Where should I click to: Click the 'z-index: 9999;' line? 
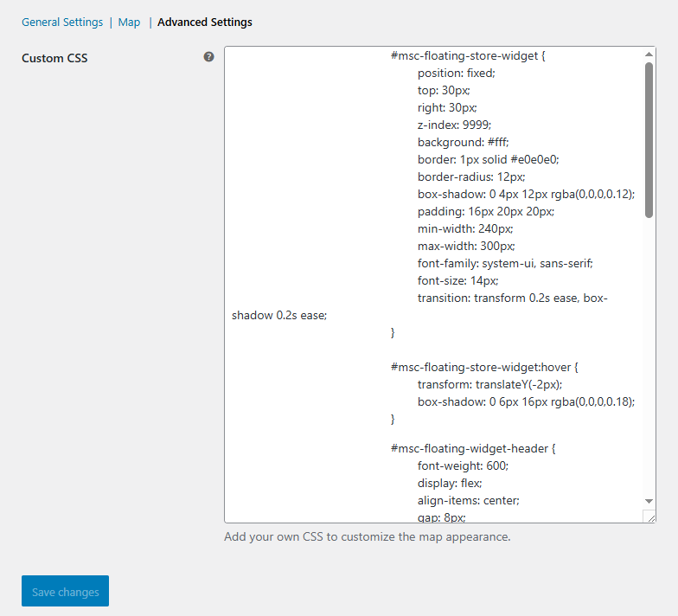(x=454, y=125)
